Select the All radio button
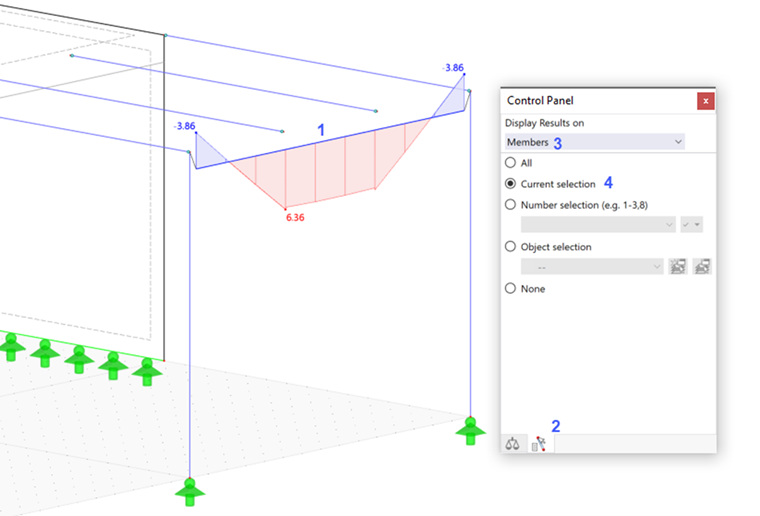 (510, 163)
